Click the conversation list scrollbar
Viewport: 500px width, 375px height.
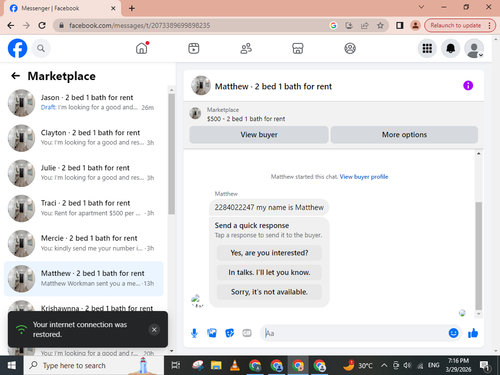tap(171, 154)
